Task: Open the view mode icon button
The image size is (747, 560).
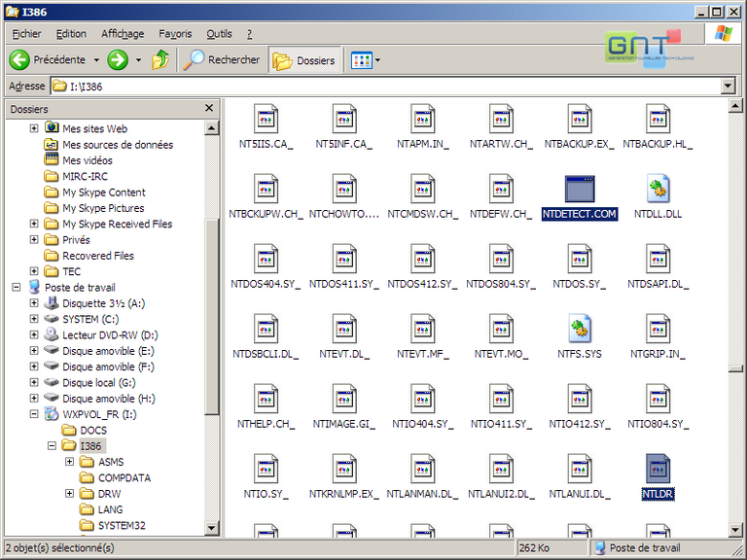Action: [362, 60]
